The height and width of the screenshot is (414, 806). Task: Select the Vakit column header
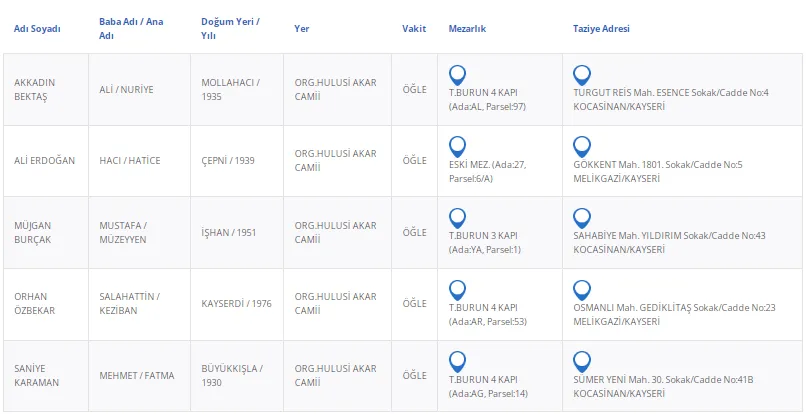tap(414, 29)
